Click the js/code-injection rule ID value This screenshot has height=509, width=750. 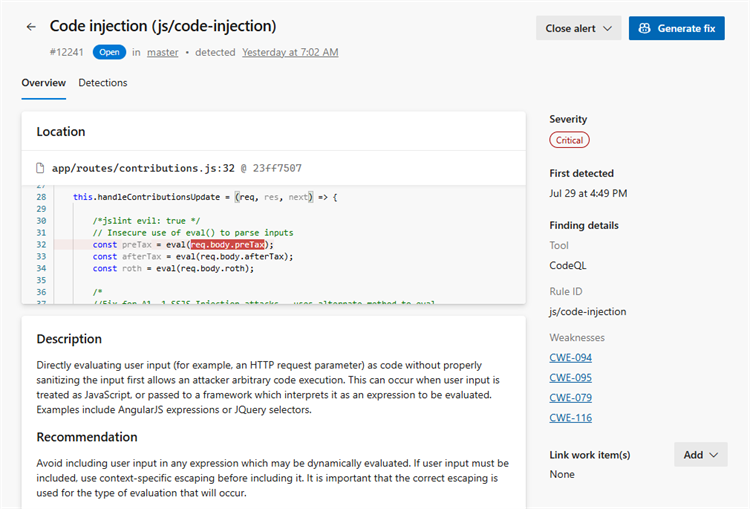click(587, 311)
